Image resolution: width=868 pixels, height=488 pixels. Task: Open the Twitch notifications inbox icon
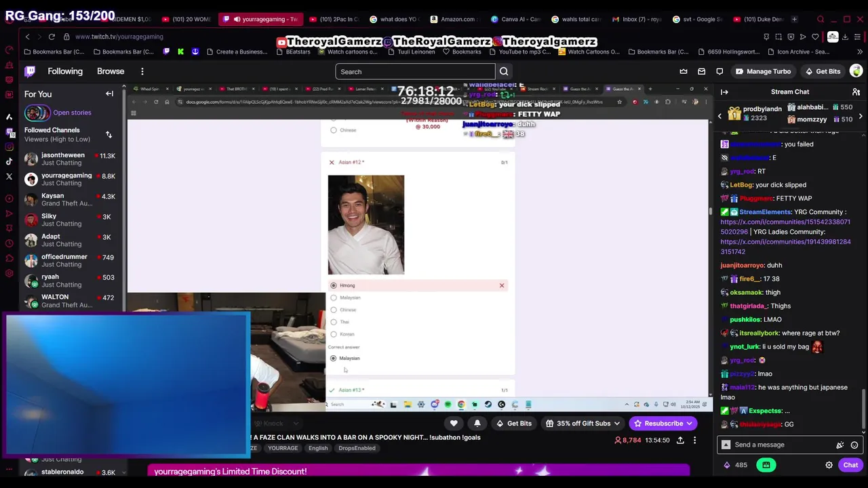point(702,71)
